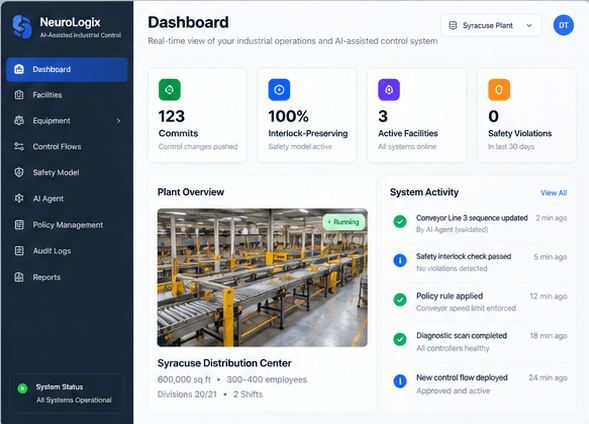Go to Facilities in the sidebar
The width and height of the screenshot is (589, 424).
tap(67, 95)
